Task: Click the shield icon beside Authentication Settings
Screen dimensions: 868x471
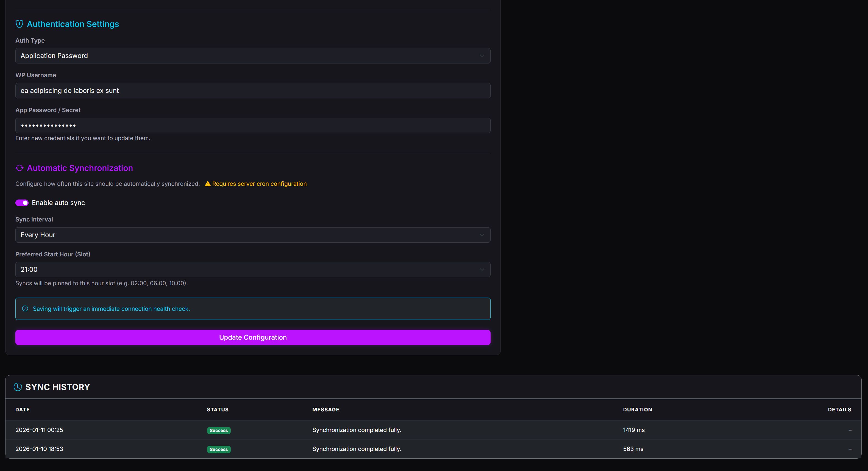Action: pyautogui.click(x=19, y=24)
